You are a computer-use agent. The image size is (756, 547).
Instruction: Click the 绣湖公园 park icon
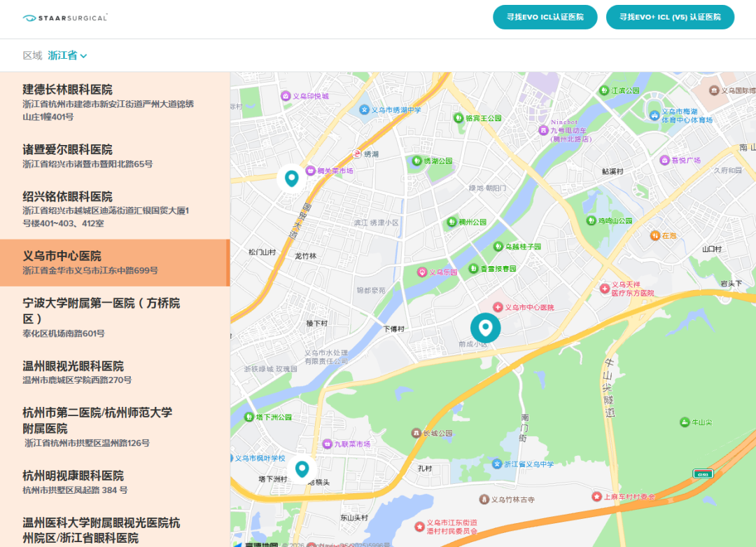(x=417, y=160)
